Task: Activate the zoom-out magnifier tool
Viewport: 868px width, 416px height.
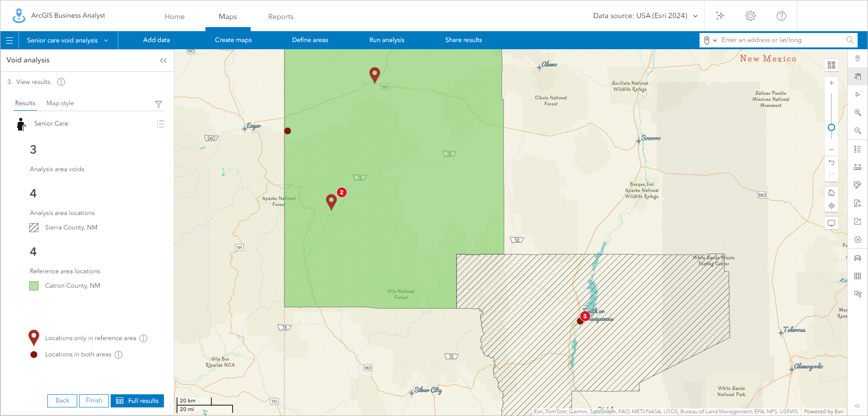Action: [x=858, y=131]
